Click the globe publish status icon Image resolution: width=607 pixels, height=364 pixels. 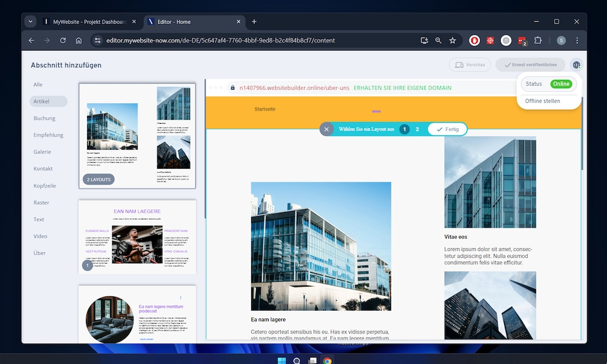pyautogui.click(x=576, y=65)
